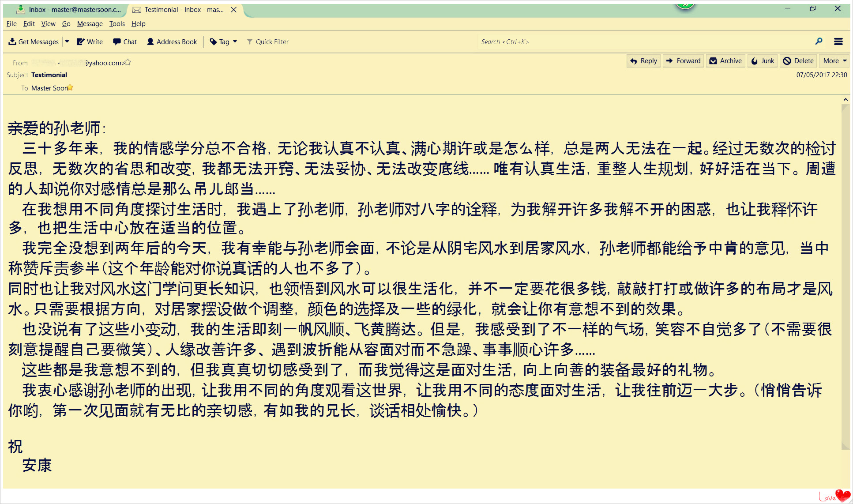Expand the Tag dropdown menu
Image resolution: width=853 pixels, height=504 pixels.
tap(235, 41)
